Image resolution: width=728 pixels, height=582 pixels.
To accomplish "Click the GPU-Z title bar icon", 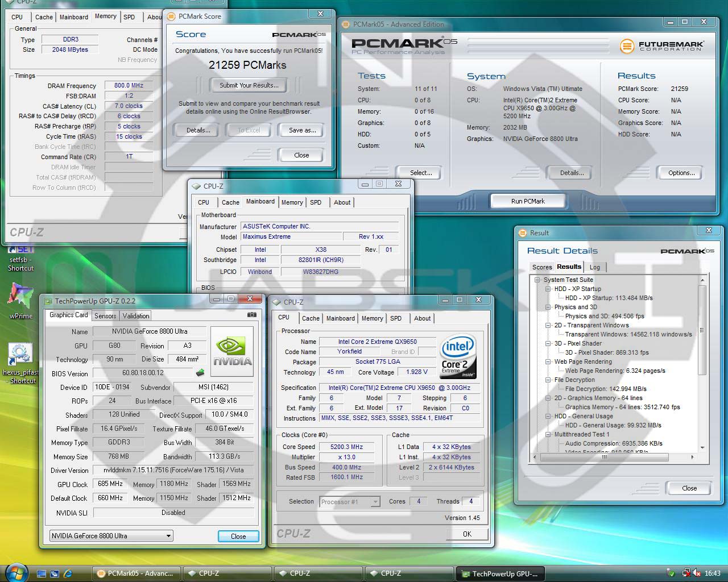I will 47,301.
